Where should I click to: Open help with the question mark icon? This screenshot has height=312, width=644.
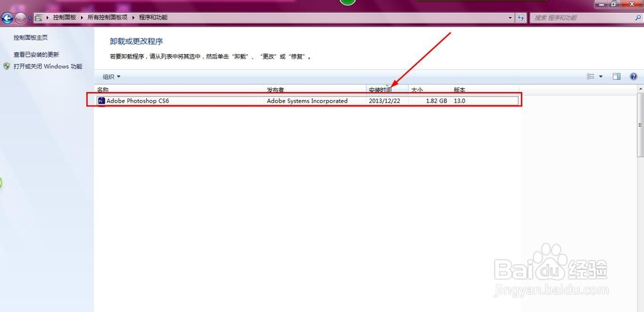633,77
